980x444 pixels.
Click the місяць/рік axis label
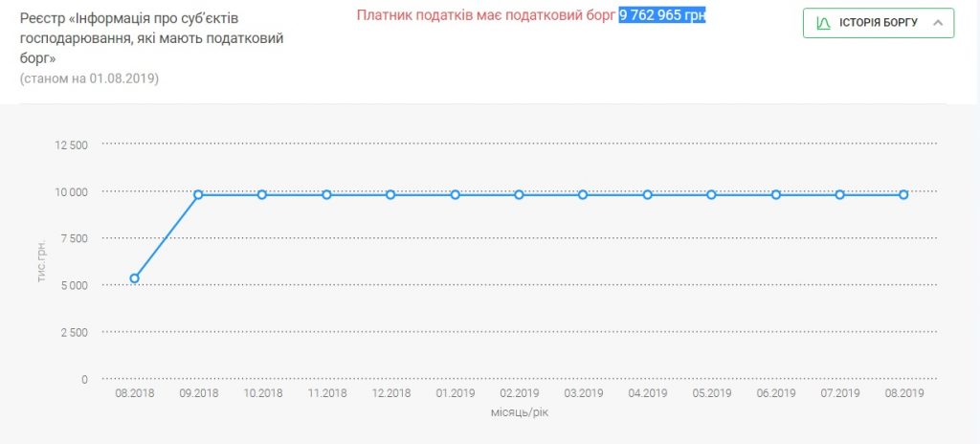pyautogui.click(x=518, y=412)
